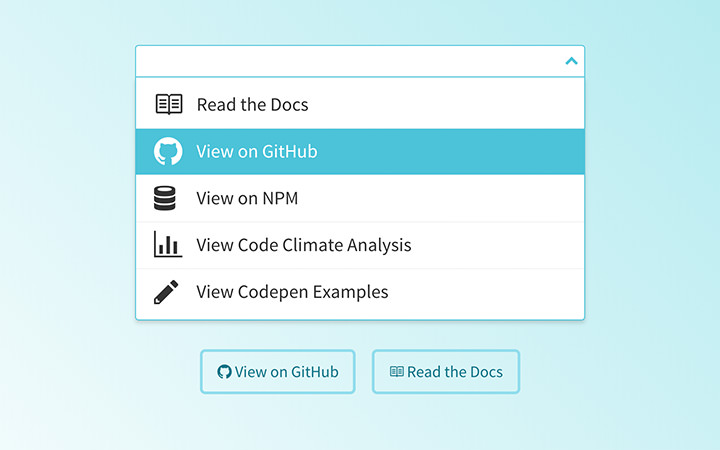Select the "Read the Docs" dropdown option
The image size is (720, 450).
click(x=252, y=104)
